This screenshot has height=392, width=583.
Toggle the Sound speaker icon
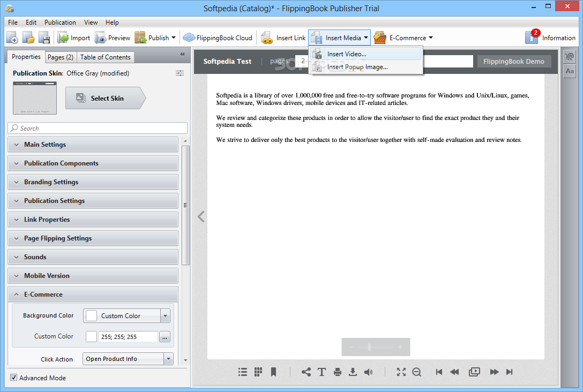click(368, 372)
